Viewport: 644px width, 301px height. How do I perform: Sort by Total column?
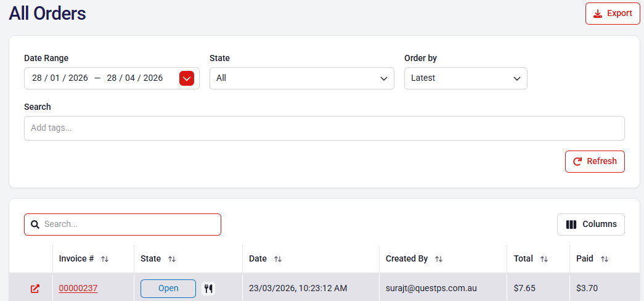[x=544, y=259]
